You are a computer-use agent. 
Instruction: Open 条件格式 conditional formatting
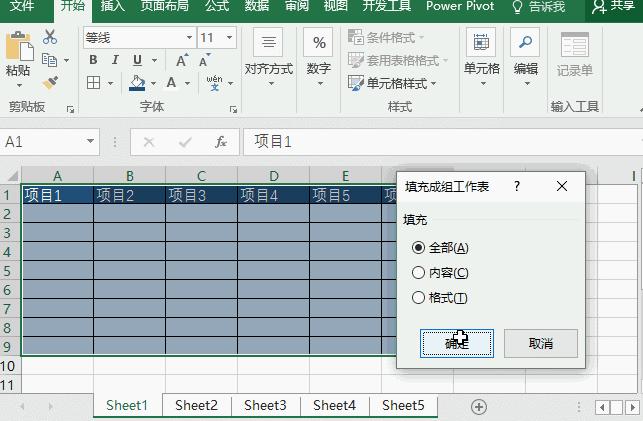[x=385, y=38]
